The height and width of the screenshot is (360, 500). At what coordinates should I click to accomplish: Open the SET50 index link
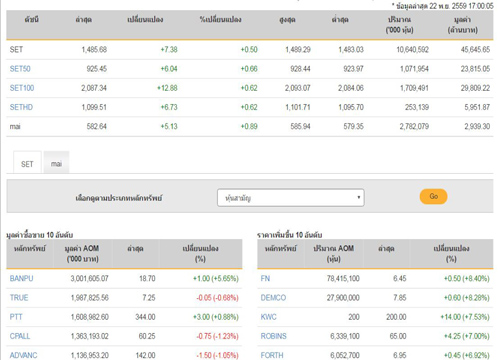click(20, 69)
